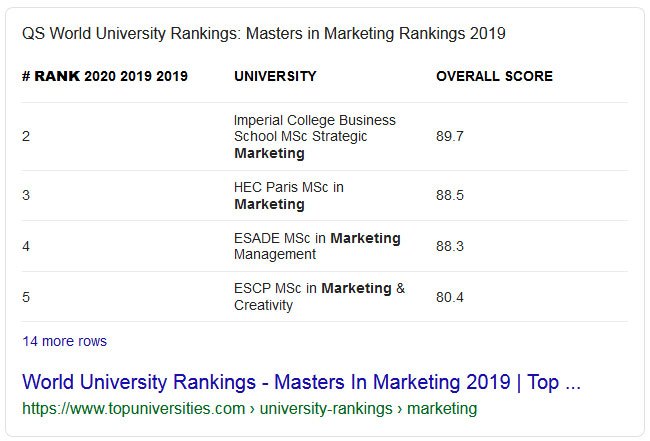The width and height of the screenshot is (650, 441).
Task: Click the 89.7 overall score value
Action: (450, 137)
